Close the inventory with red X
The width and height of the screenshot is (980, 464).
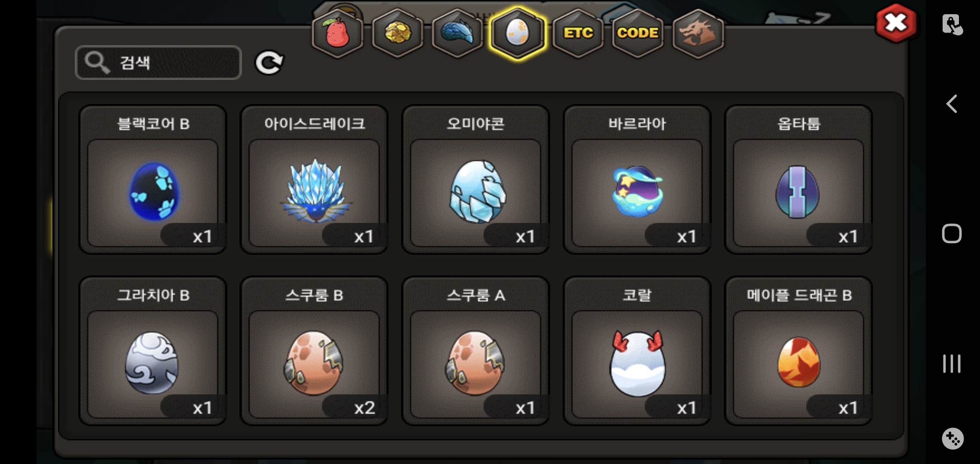coord(896,23)
